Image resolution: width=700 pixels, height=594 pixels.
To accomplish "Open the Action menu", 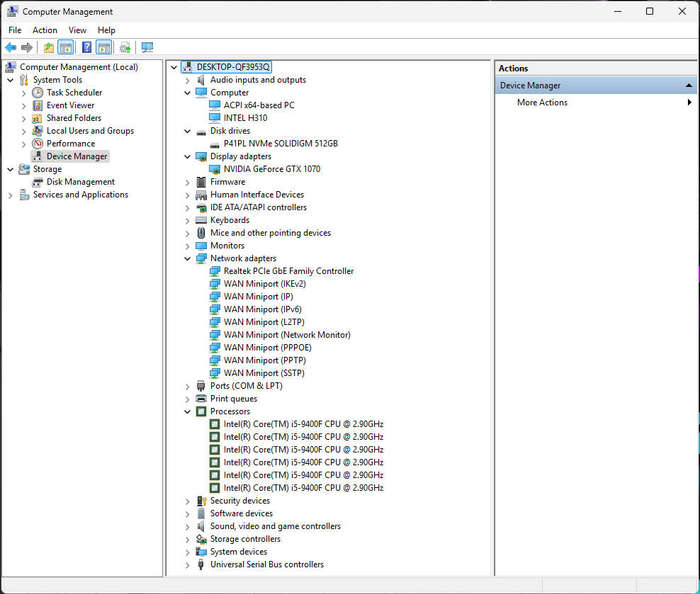I will [x=45, y=30].
